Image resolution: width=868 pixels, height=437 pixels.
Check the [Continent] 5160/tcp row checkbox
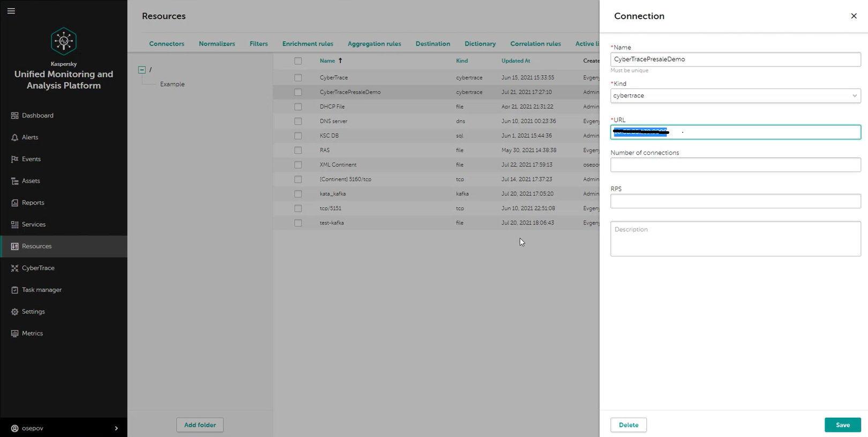click(298, 179)
